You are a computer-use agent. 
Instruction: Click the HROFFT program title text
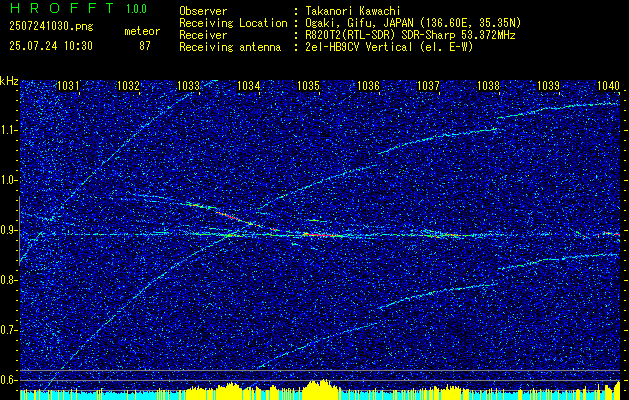point(62,8)
